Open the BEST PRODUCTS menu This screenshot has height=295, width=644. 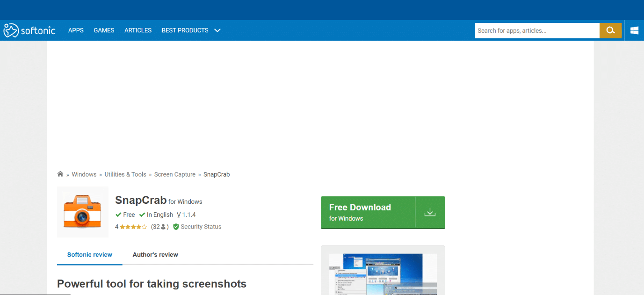[185, 30]
